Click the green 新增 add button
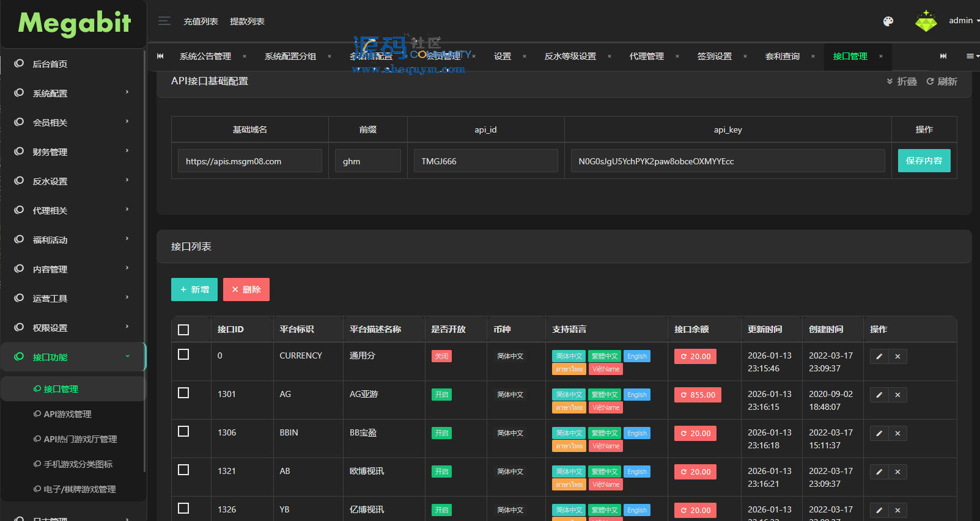This screenshot has height=521, width=980. pyautogui.click(x=194, y=290)
